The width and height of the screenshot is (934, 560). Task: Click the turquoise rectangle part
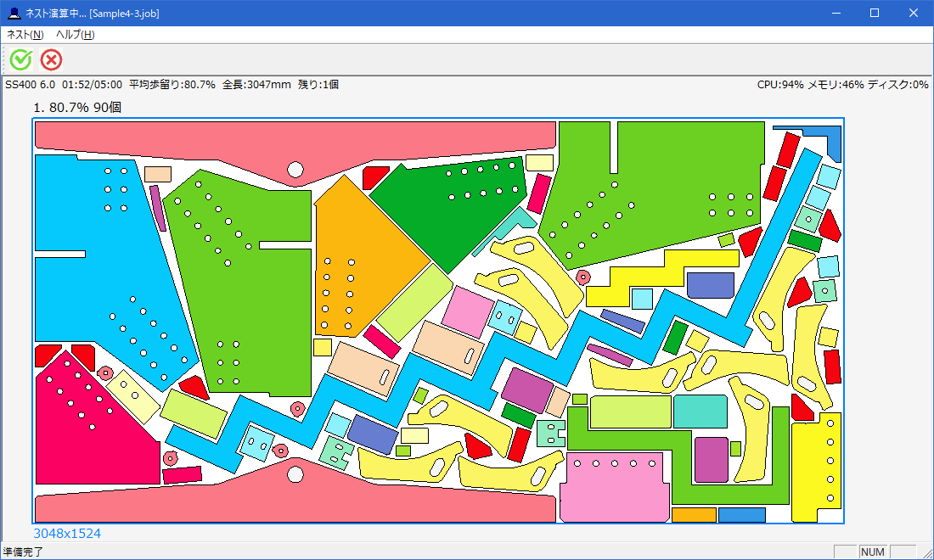700,412
